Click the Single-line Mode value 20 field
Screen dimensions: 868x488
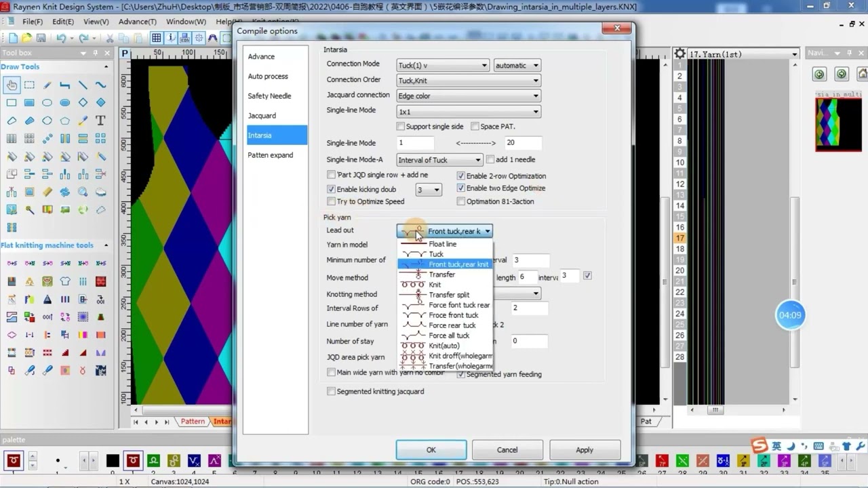(x=523, y=143)
